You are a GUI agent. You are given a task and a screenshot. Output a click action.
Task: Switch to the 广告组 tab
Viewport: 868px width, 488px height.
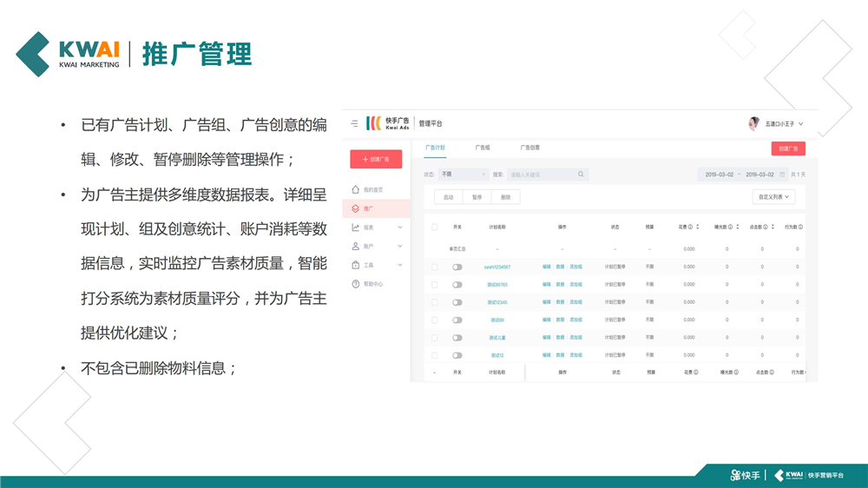(x=482, y=148)
